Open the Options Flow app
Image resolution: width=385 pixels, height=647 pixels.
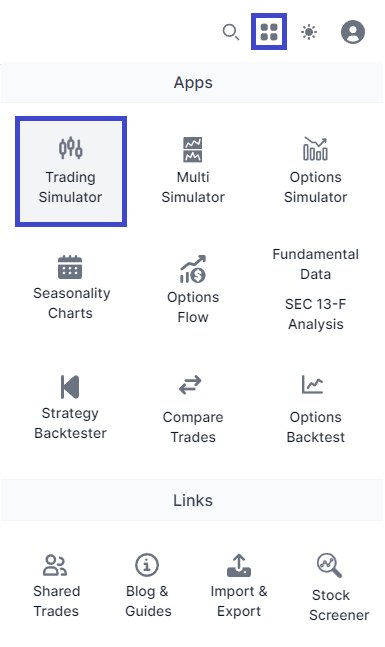(x=193, y=291)
